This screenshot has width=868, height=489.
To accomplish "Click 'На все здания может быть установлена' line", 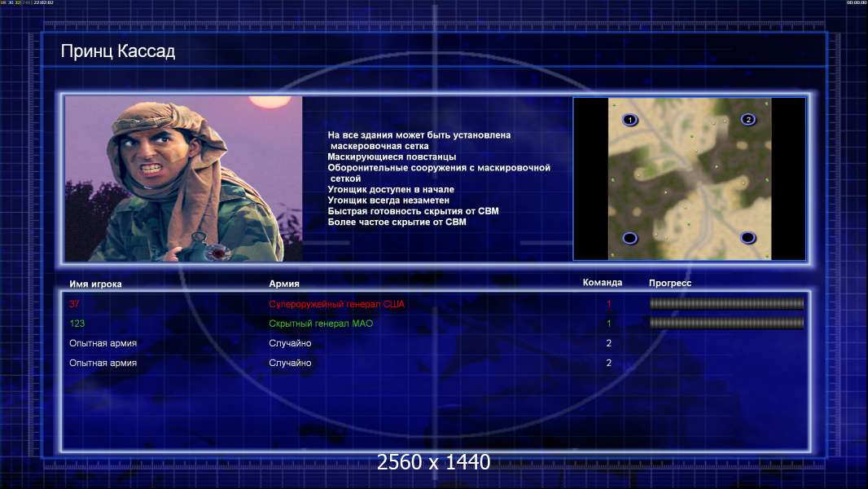I will 419,135.
